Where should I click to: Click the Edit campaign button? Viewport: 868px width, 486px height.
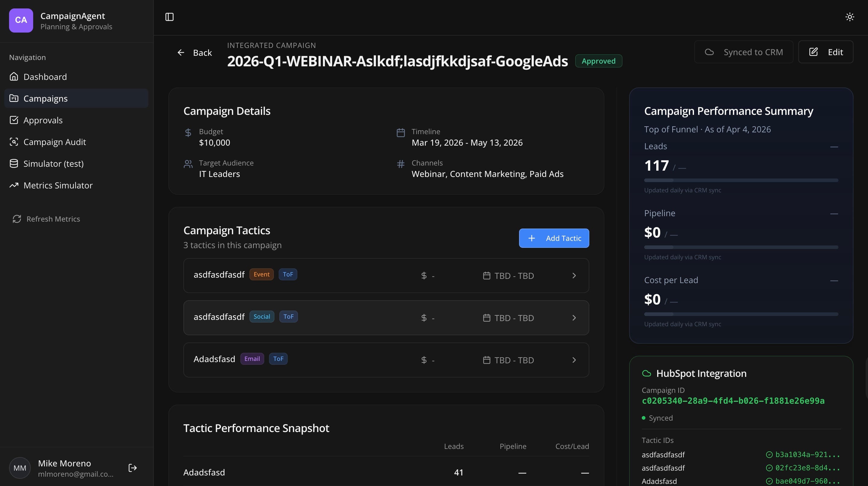point(825,52)
